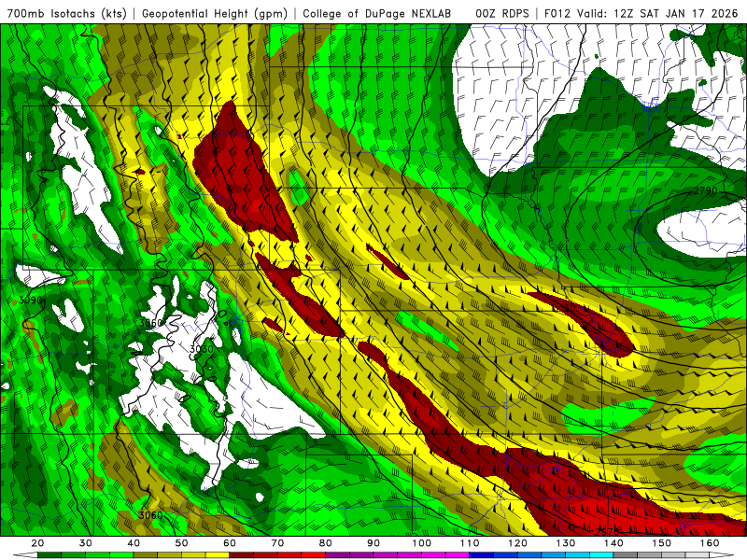Click the 30 label on the colorbar
The image size is (747, 560).
coord(86,543)
